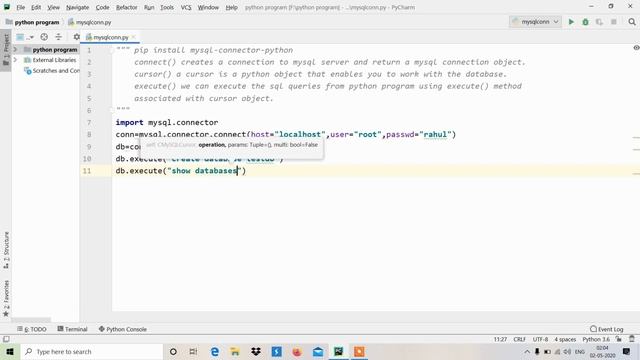
Task: Click the Stop process square icon
Action: 613,22
